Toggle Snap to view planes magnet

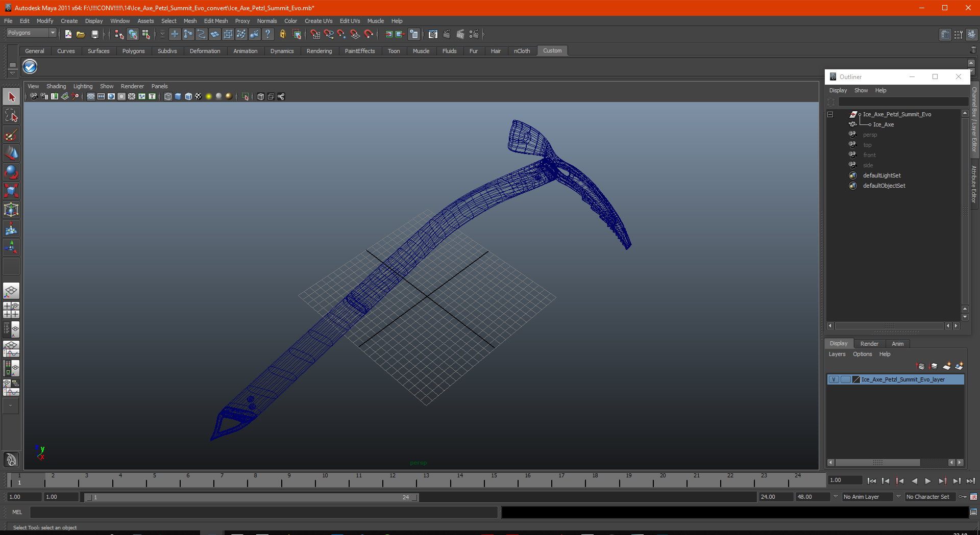(355, 34)
